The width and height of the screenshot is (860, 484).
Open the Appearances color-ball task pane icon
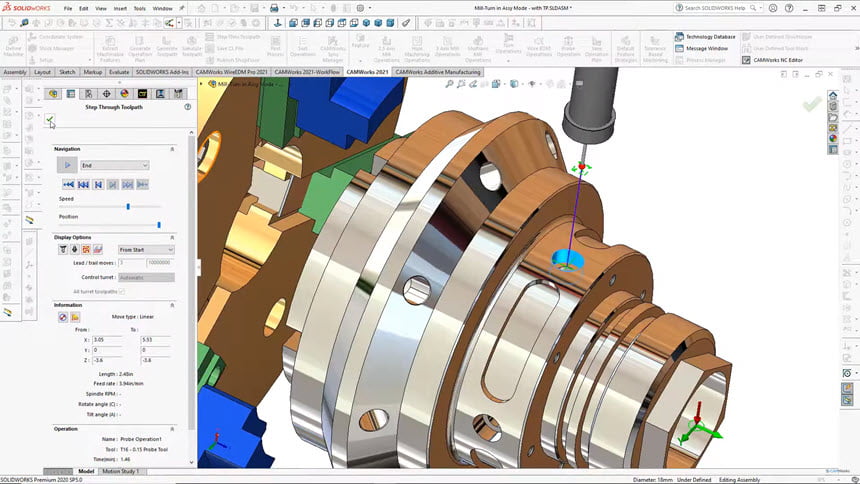[x=833, y=139]
